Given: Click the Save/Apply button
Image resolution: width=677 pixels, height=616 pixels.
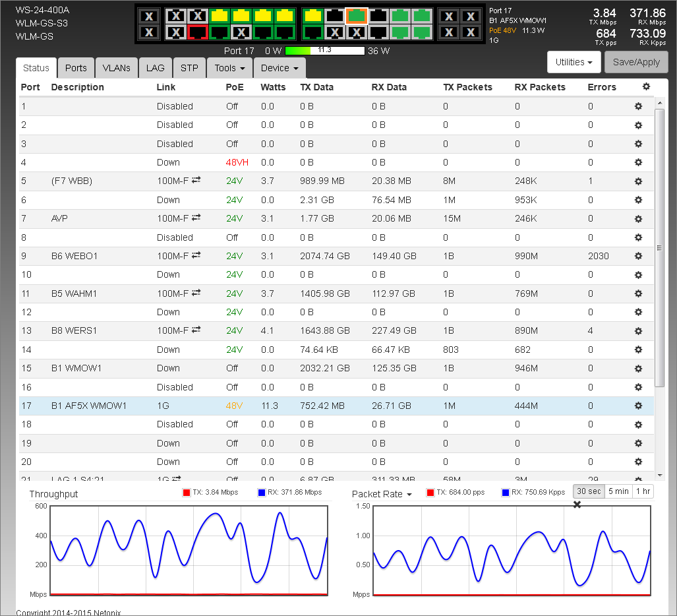Looking at the screenshot, I should tap(636, 62).
